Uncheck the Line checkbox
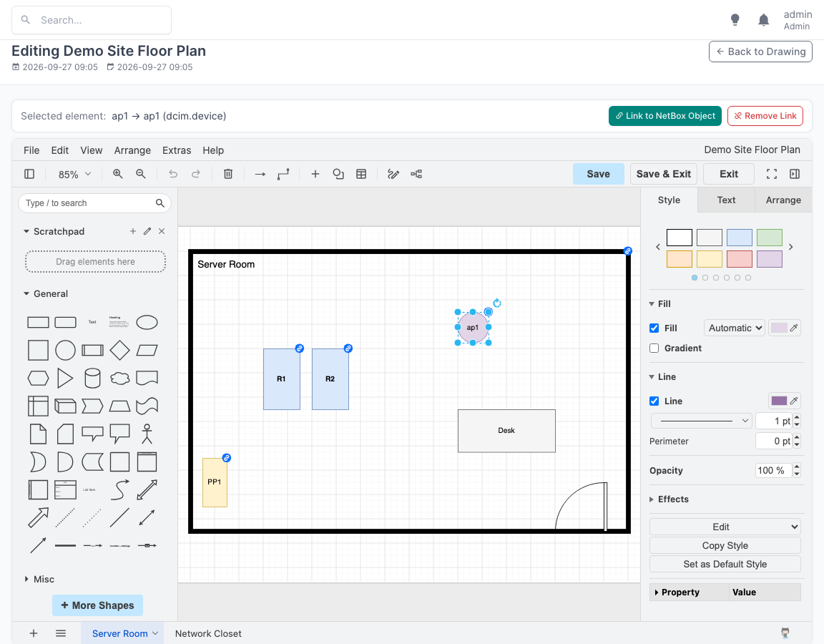 [654, 401]
